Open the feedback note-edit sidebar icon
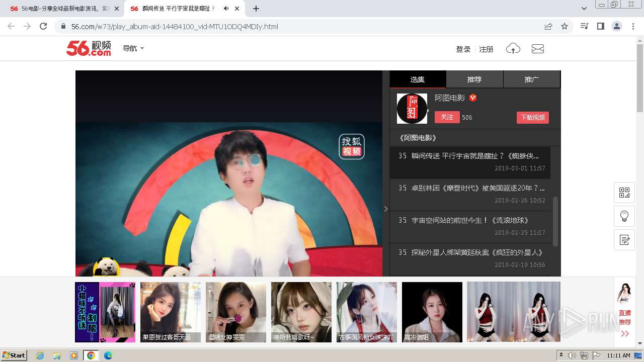 (624, 240)
